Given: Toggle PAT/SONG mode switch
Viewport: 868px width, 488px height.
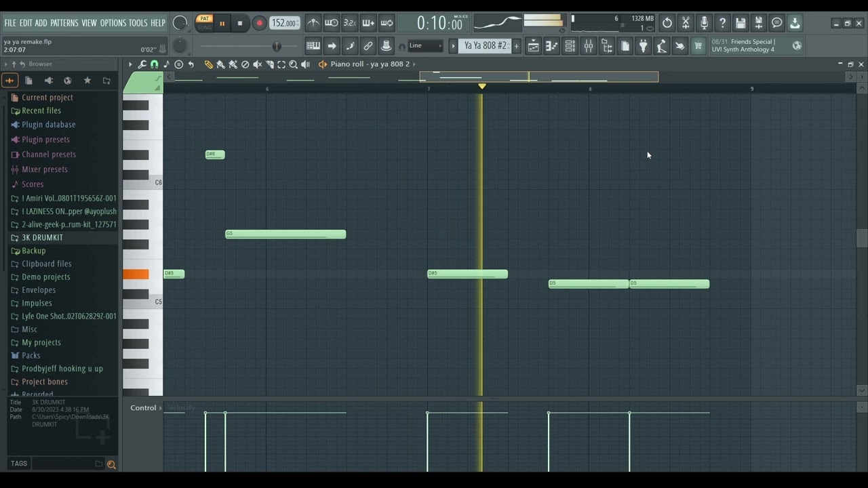Looking at the screenshot, I should click(x=205, y=23).
